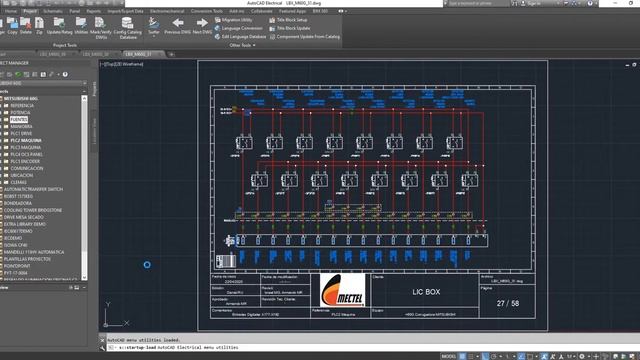Select the CLEMAS folder

point(18,182)
